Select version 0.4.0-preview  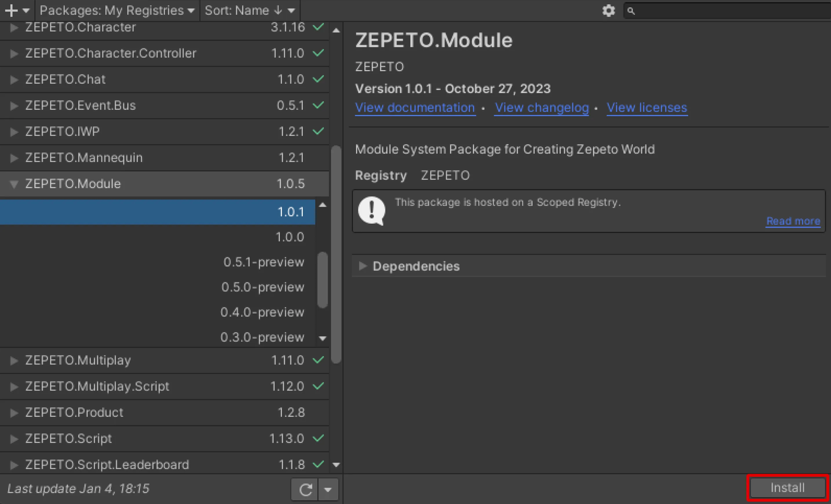[x=158, y=312]
